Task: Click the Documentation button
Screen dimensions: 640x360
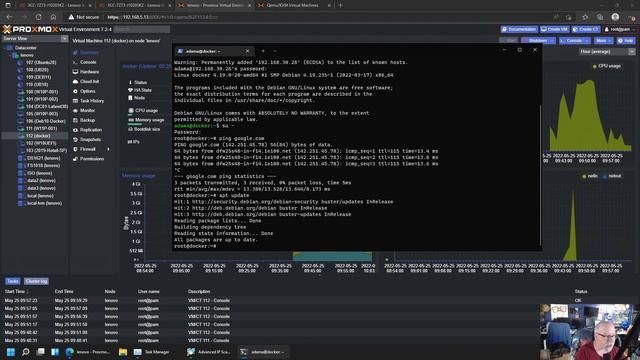Action: point(519,29)
